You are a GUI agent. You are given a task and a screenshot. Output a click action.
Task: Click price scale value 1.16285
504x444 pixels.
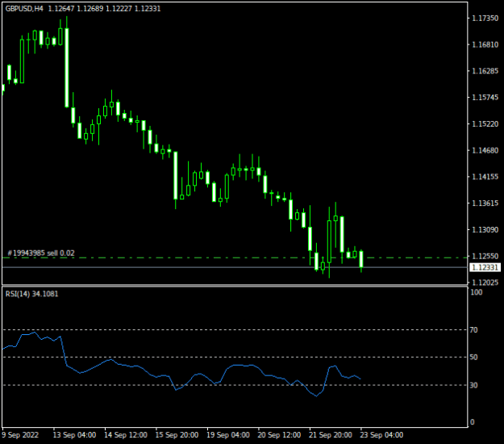[485, 71]
